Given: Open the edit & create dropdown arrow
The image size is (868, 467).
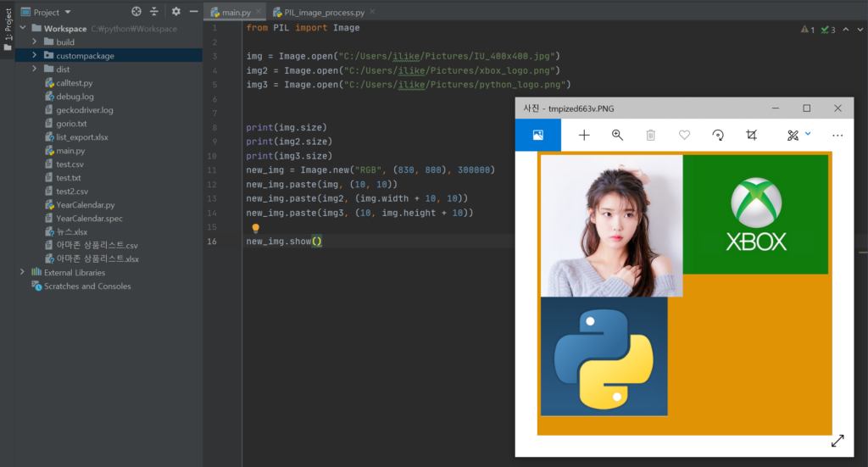Looking at the screenshot, I should click(x=808, y=134).
